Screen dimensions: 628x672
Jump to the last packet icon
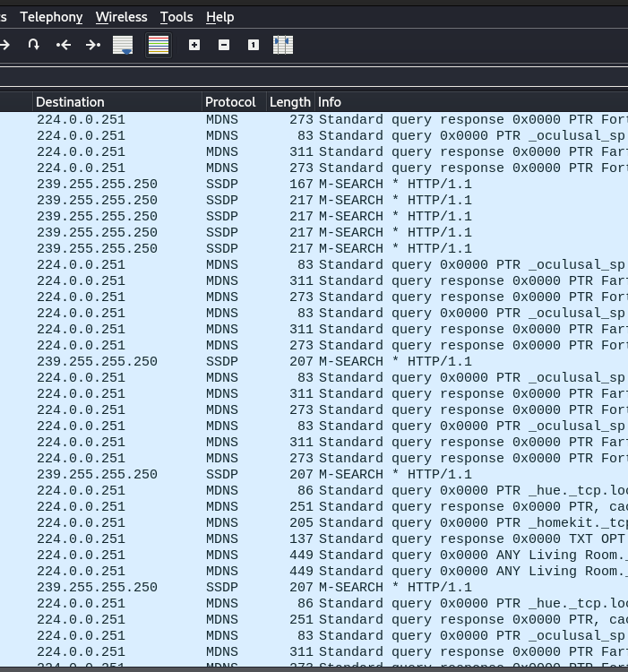(93, 45)
